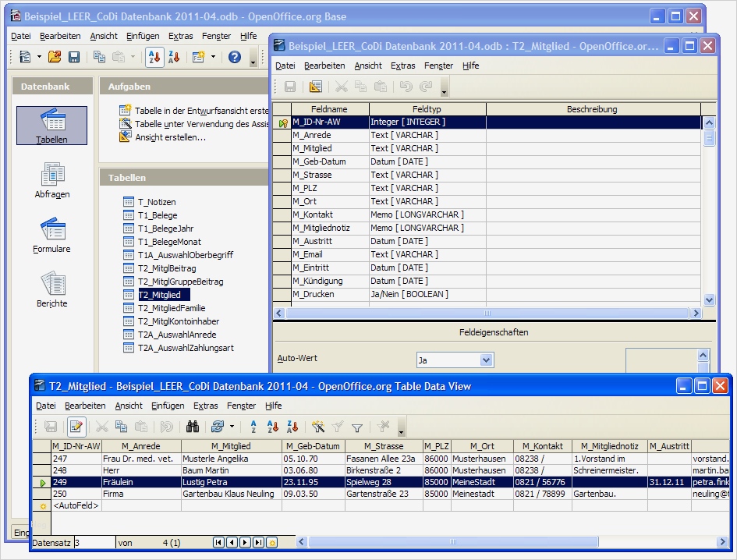Select T2_MitgliedFamilie in the table list
The width and height of the screenshot is (737, 560).
172,308
